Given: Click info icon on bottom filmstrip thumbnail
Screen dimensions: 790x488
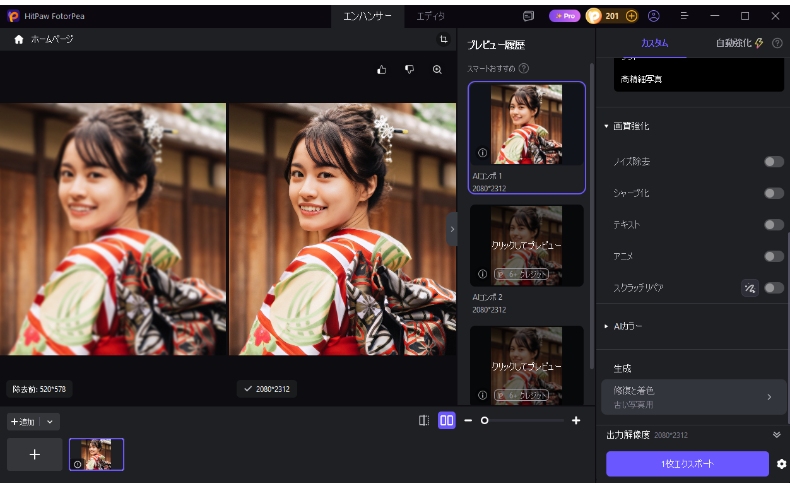Looking at the screenshot, I should pyautogui.click(x=77, y=464).
